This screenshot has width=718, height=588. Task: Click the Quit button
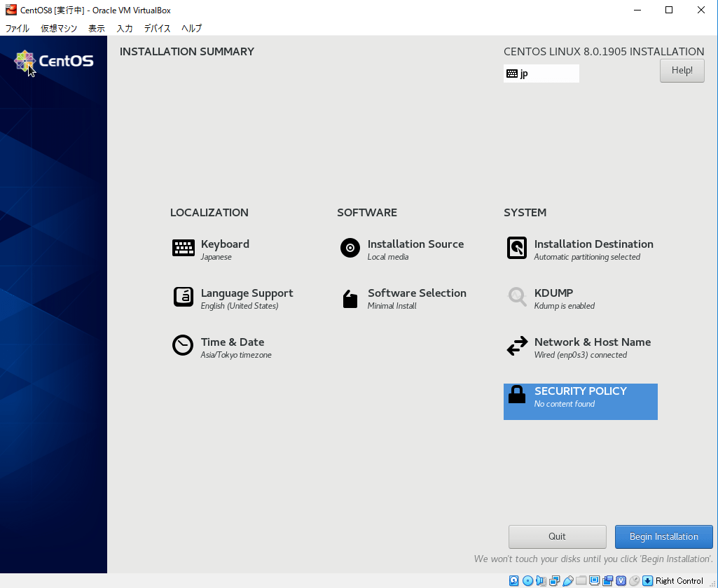pos(557,536)
